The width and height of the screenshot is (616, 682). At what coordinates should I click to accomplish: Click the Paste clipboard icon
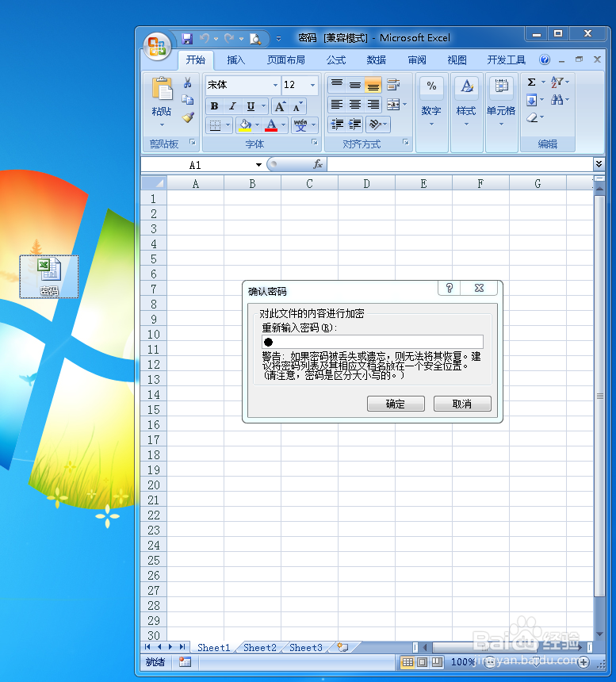pos(162,88)
